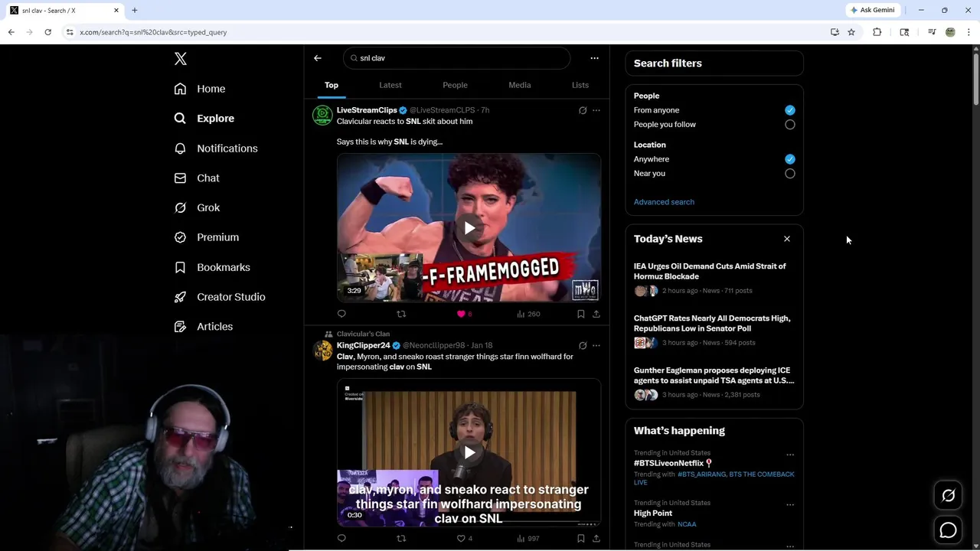980x551 pixels.
Task: Unlike the LiveStreamClips post heart
Action: pos(461,314)
